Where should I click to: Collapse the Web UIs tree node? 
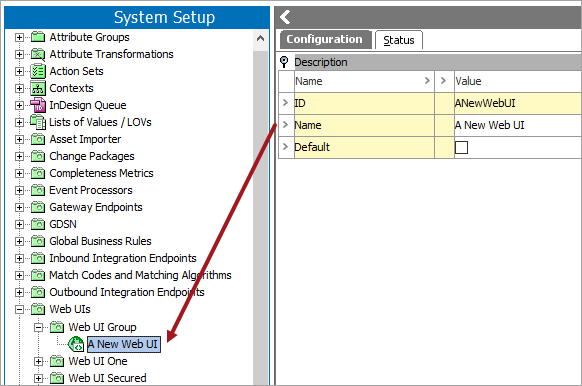pos(19,310)
